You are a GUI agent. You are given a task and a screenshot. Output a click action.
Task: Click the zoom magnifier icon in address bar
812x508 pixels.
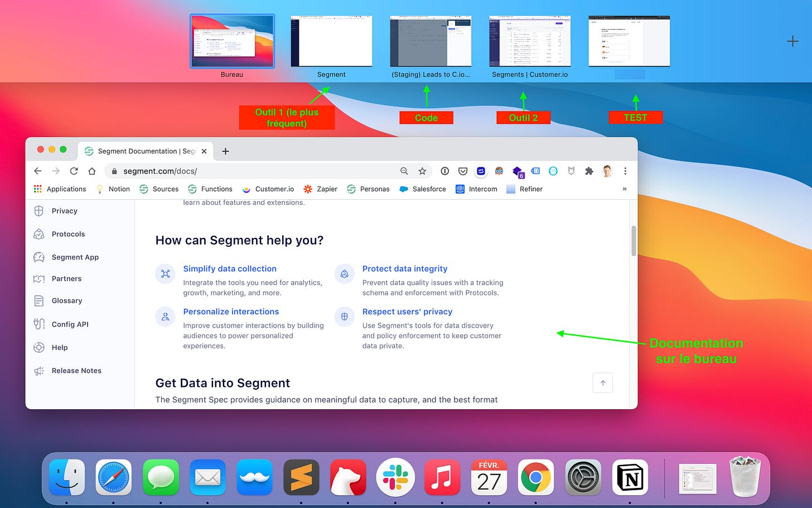click(x=404, y=171)
